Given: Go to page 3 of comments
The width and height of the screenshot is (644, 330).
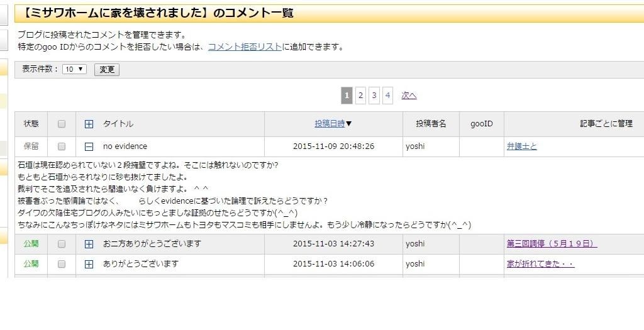Looking at the screenshot, I should pos(374,96).
